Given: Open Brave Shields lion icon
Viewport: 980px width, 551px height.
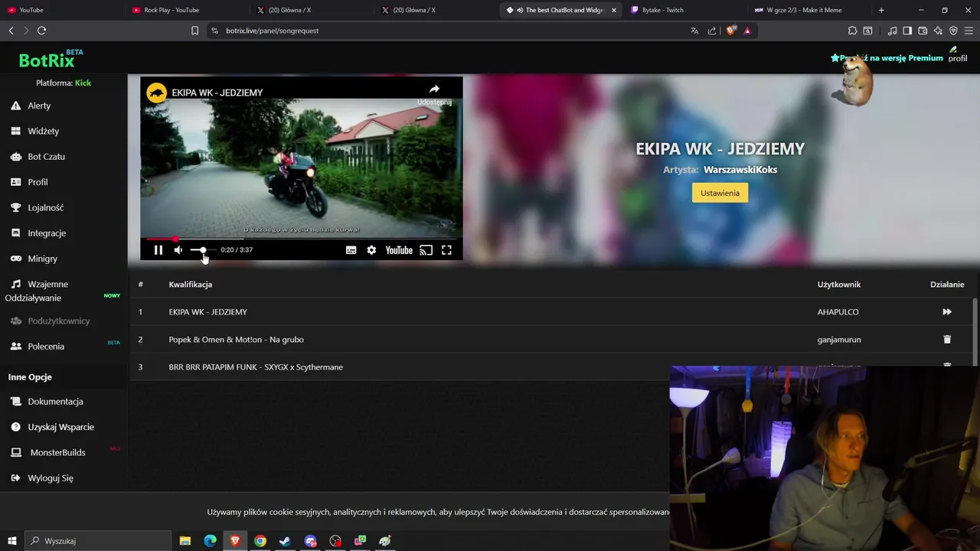Looking at the screenshot, I should coord(730,31).
